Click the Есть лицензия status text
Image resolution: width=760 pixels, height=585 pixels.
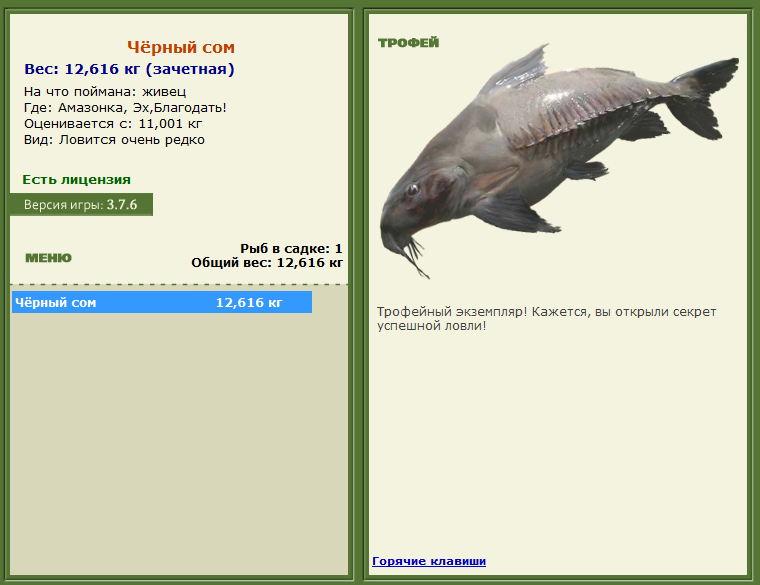[x=77, y=180]
